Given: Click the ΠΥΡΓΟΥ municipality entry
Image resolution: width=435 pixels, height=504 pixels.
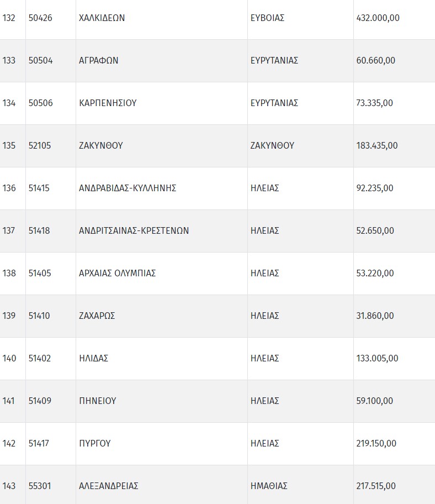Looking at the screenshot, I should click(x=95, y=443).
